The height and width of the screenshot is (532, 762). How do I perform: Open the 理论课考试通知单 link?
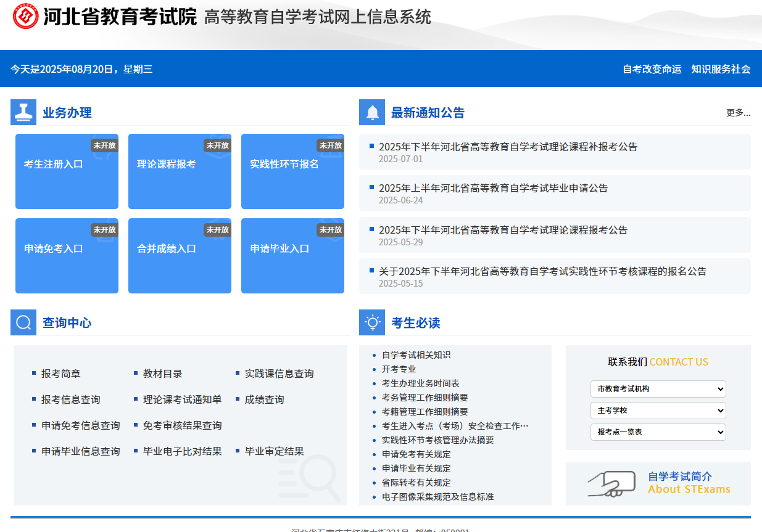pos(183,399)
